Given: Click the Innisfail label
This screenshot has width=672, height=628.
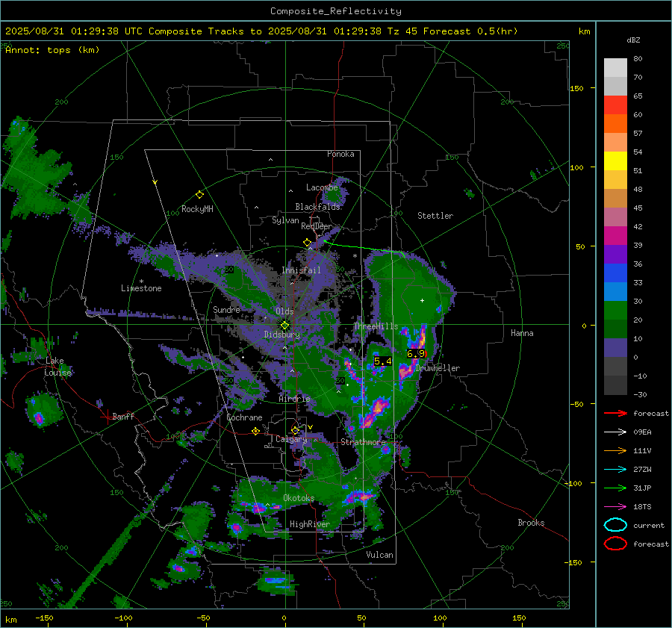Looking at the screenshot, I should (x=301, y=270).
